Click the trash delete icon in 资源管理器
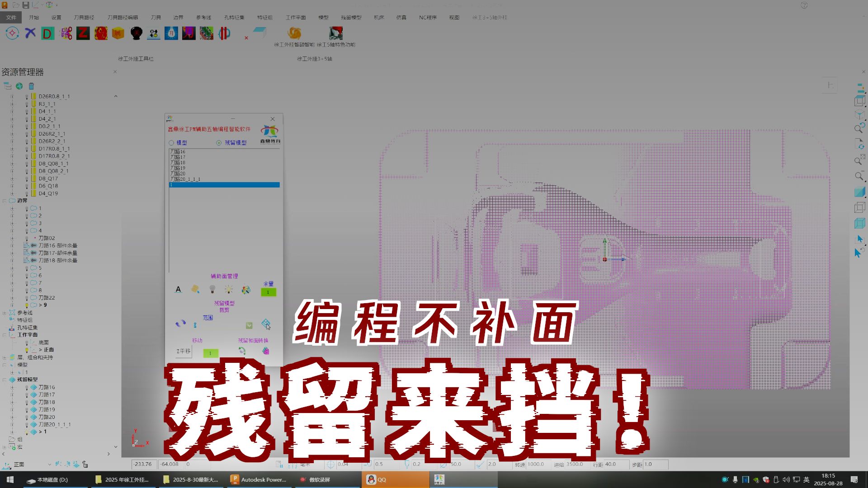Viewport: 868px width, 488px height. click(31, 86)
